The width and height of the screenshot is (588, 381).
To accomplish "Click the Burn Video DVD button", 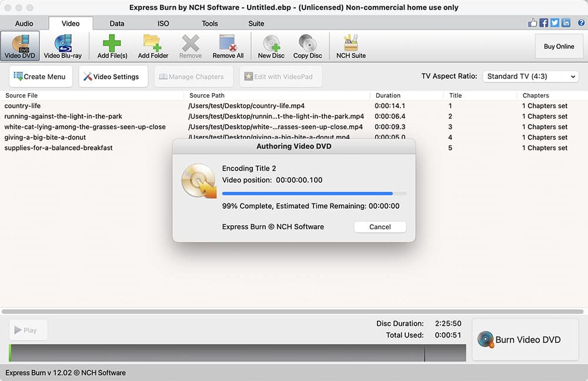I will [x=525, y=339].
